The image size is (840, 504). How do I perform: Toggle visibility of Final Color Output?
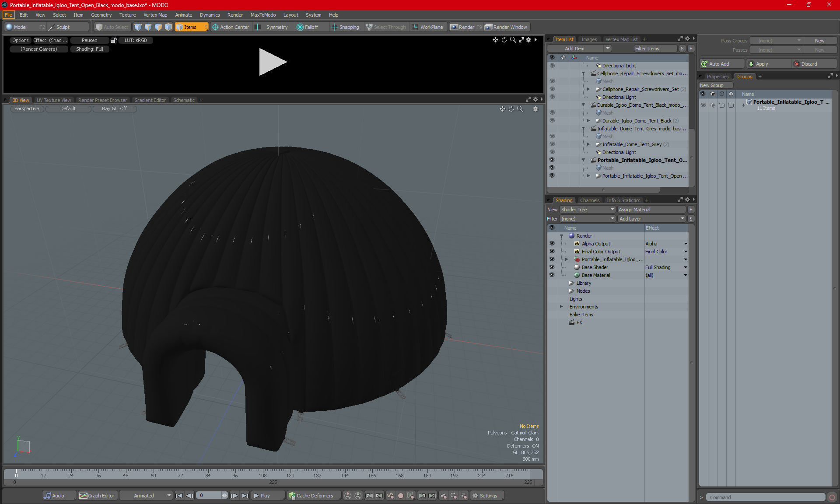pyautogui.click(x=552, y=252)
